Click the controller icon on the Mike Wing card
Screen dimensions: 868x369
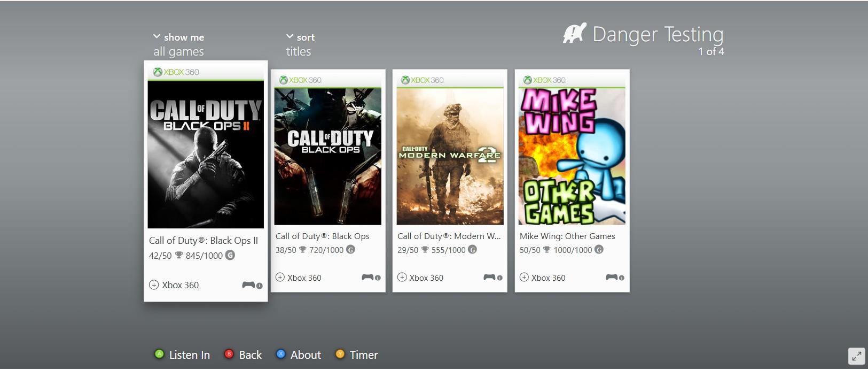612,277
